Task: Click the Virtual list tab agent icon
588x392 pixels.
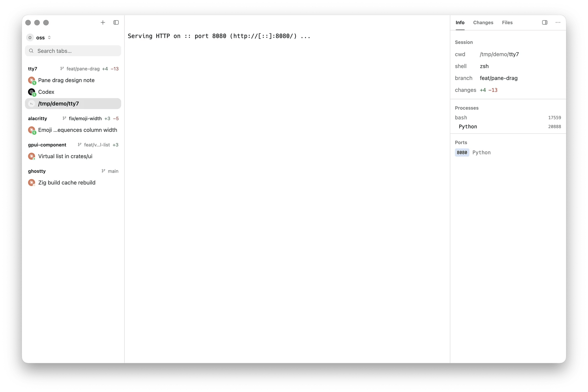Action: tap(32, 156)
